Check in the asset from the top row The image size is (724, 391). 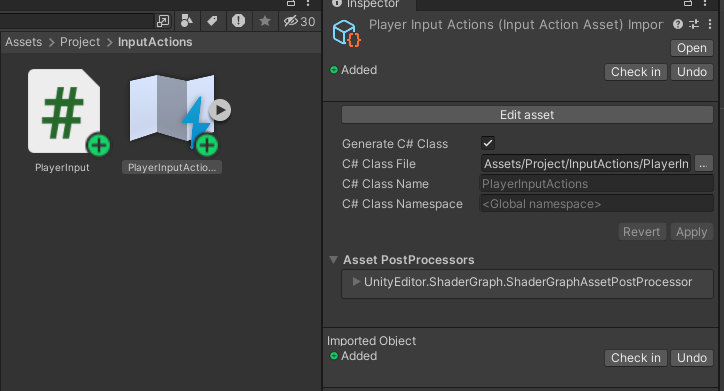(x=636, y=72)
